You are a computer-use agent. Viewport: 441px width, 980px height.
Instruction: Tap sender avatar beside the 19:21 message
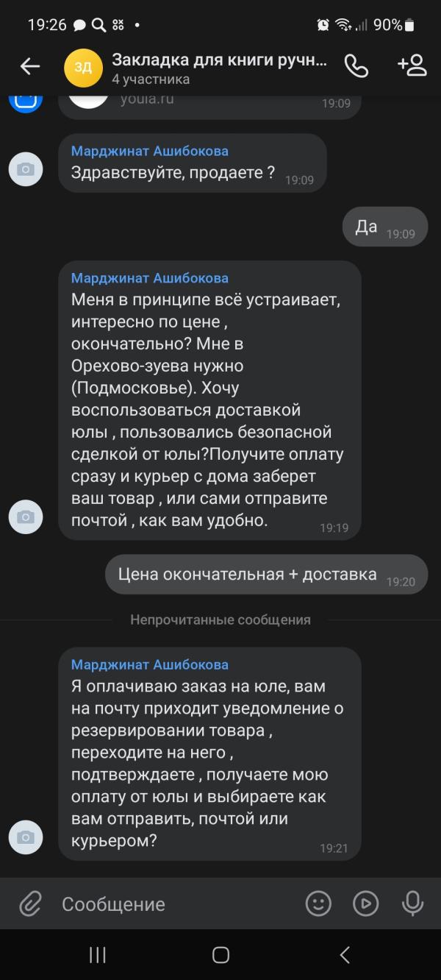(26, 837)
